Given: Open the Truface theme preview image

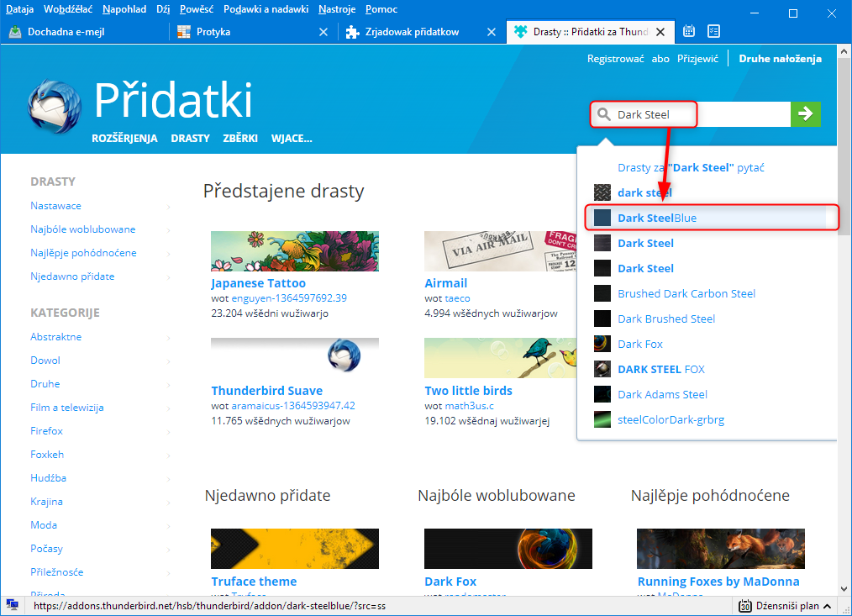Looking at the screenshot, I should (x=295, y=549).
